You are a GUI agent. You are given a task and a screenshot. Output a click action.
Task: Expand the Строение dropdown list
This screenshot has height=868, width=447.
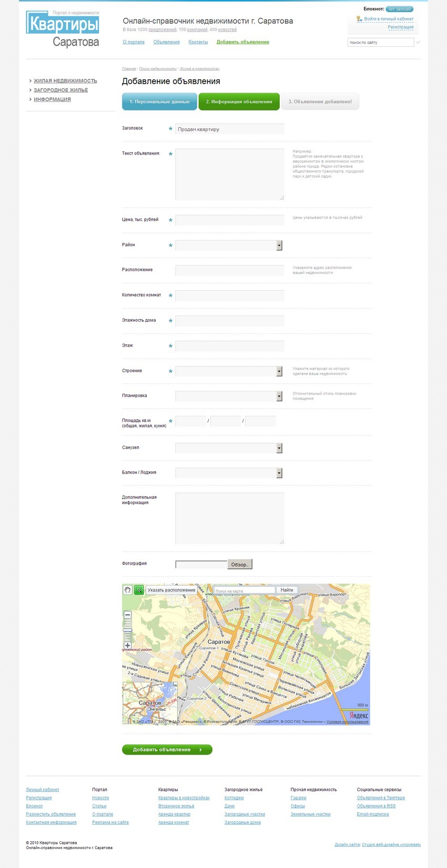[x=279, y=371]
